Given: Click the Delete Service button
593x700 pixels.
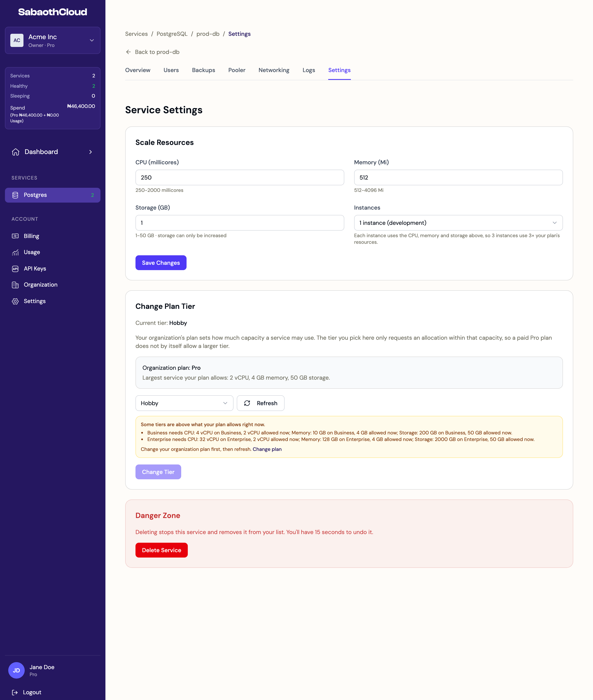Looking at the screenshot, I should [161, 550].
